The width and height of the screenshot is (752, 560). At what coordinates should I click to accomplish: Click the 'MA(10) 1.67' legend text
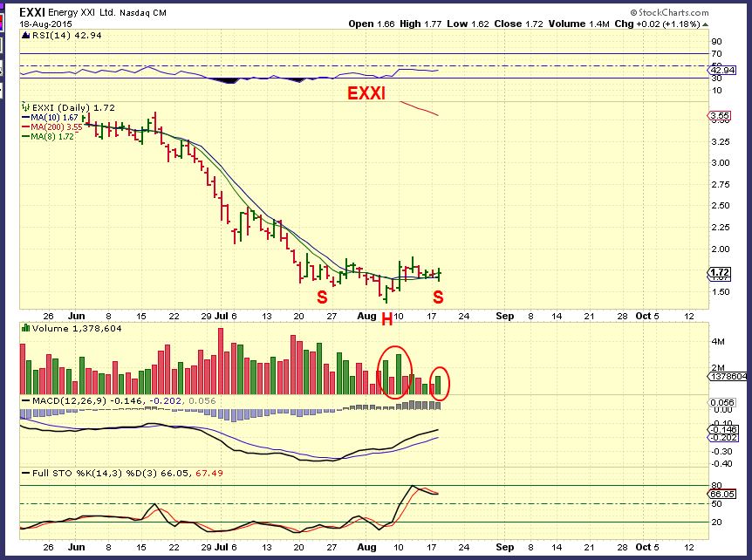tap(54, 118)
